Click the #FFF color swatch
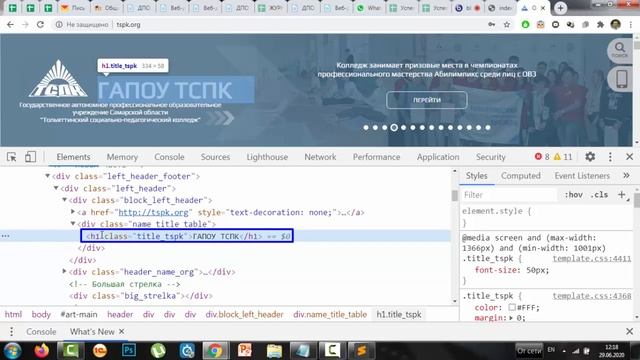Viewport: 640px width, 360px height. coord(512,307)
